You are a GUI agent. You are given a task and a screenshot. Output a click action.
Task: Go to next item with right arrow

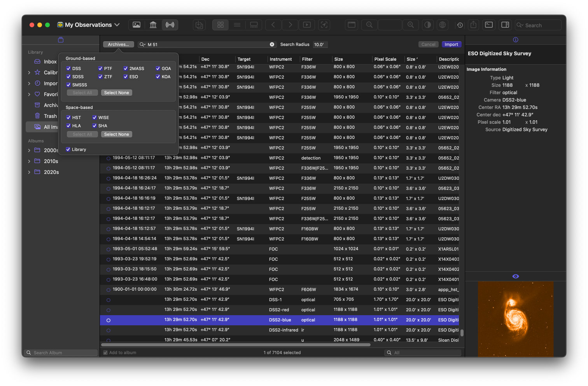pos(290,25)
